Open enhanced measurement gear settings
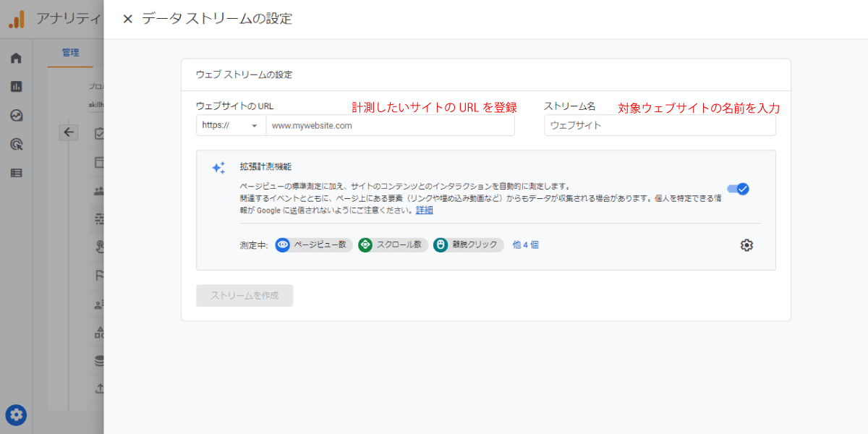 (x=746, y=245)
